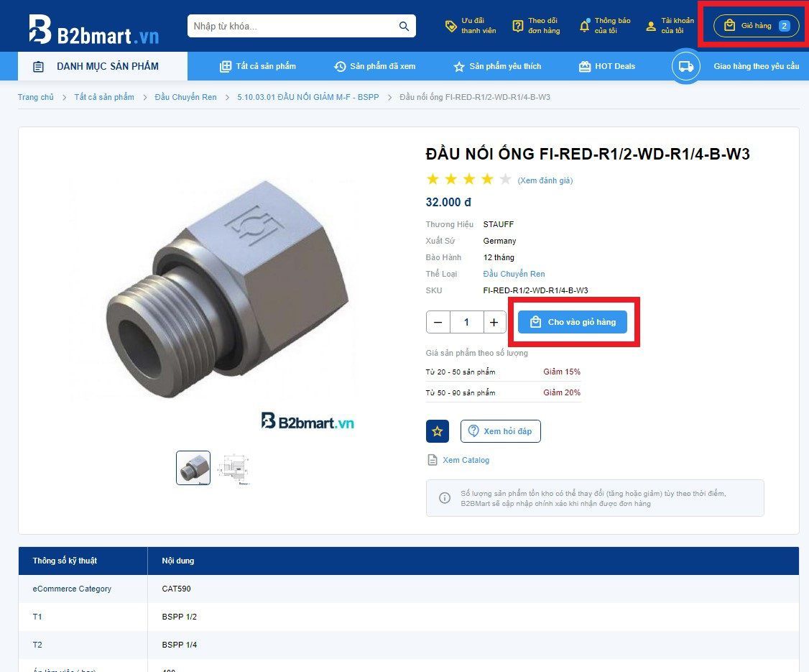Decrease quantity with minus button
This screenshot has width=809, height=672.
(438, 322)
